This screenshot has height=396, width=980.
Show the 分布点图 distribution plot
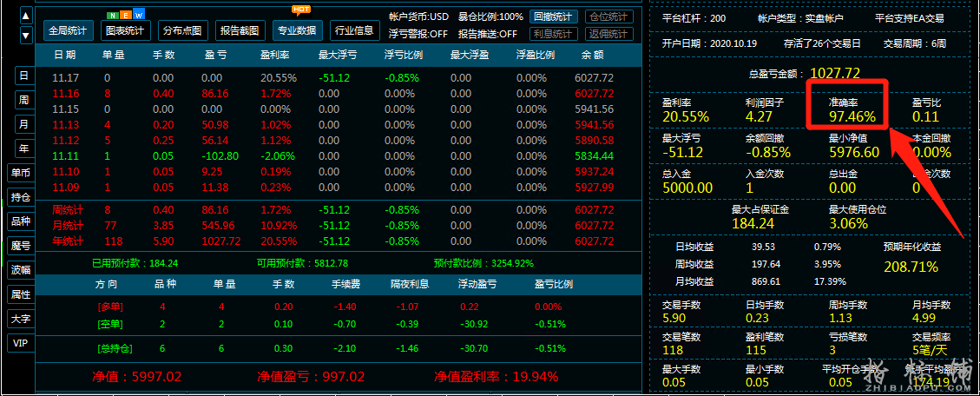tap(182, 30)
